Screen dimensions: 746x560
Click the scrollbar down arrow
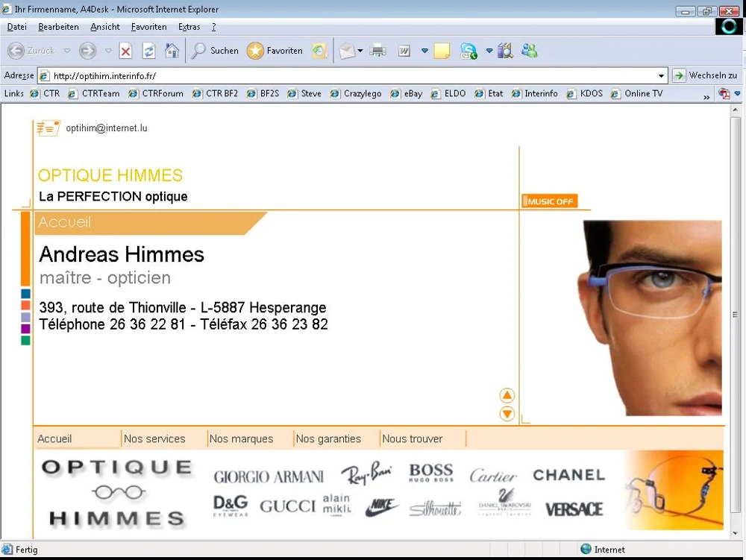pos(735,534)
